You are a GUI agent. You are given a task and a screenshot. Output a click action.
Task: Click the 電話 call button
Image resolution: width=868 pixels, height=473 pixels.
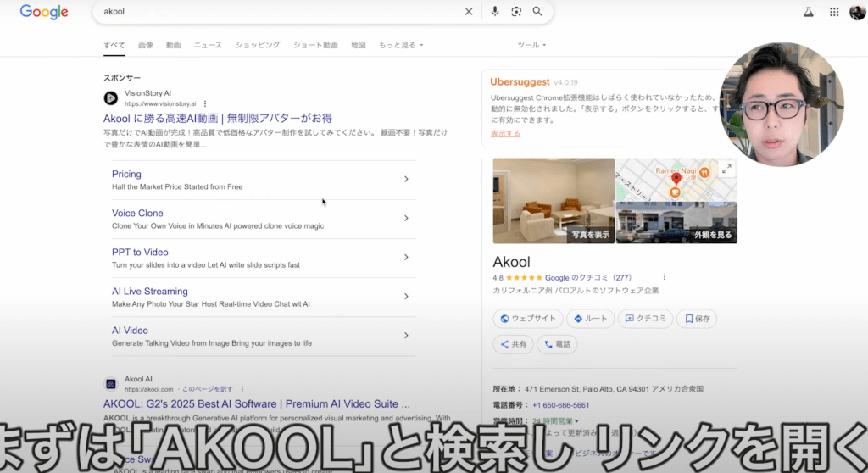click(x=557, y=344)
